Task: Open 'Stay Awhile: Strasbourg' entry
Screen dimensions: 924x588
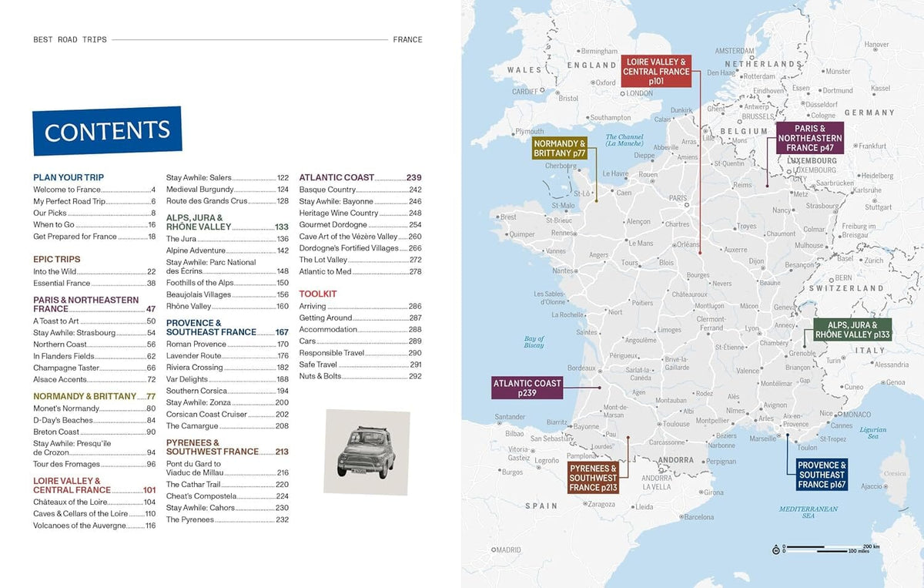Action: click(x=95, y=333)
